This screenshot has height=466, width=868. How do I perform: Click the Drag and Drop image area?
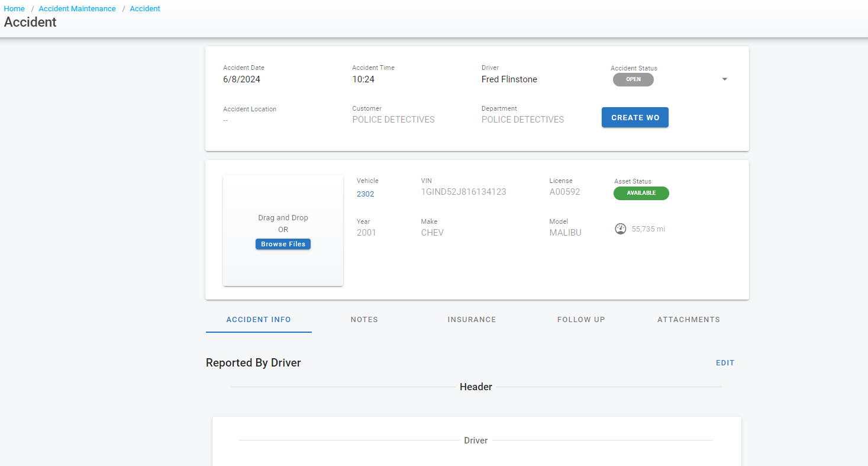[x=283, y=207]
